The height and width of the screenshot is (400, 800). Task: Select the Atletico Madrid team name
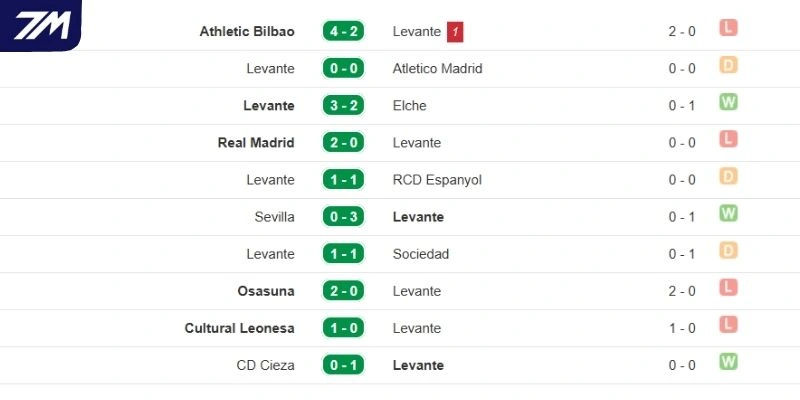(x=438, y=69)
